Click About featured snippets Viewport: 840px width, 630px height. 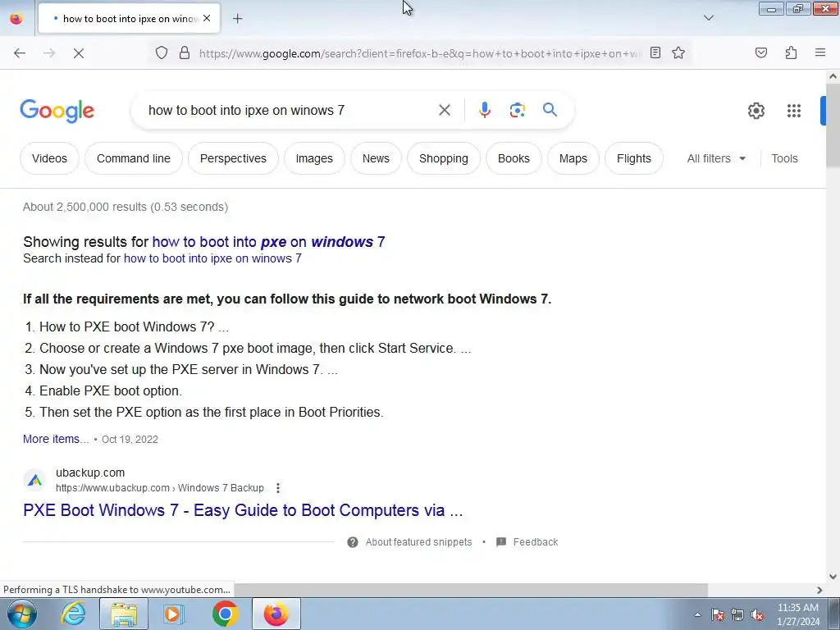(418, 542)
